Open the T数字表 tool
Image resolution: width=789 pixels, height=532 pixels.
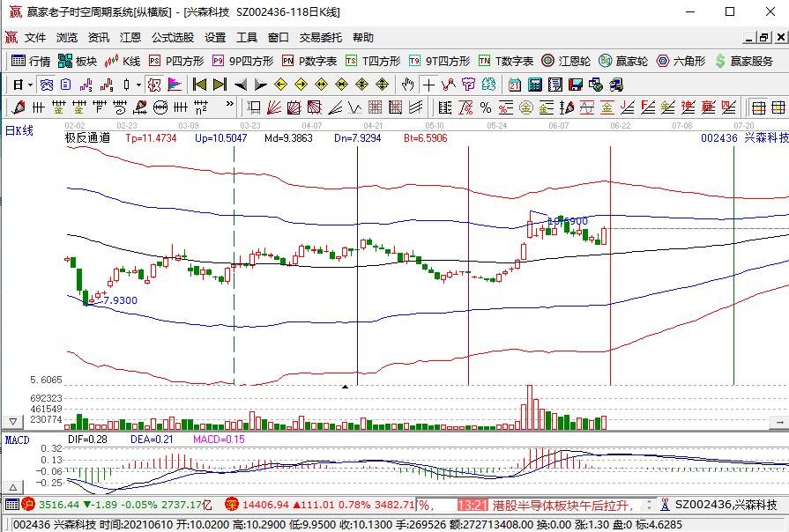pos(506,61)
